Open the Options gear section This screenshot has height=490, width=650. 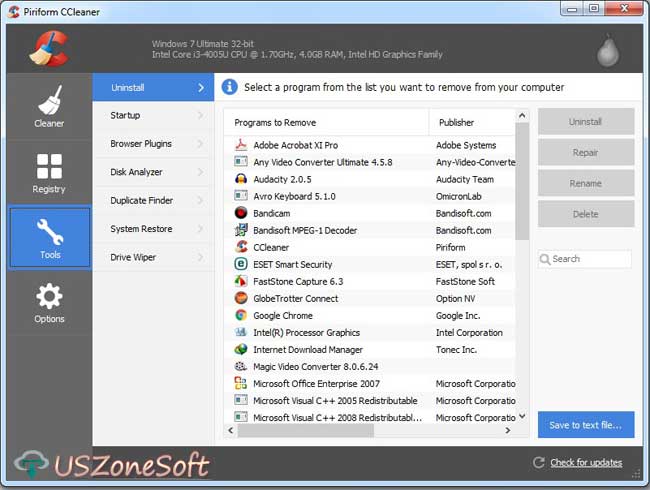(49, 303)
